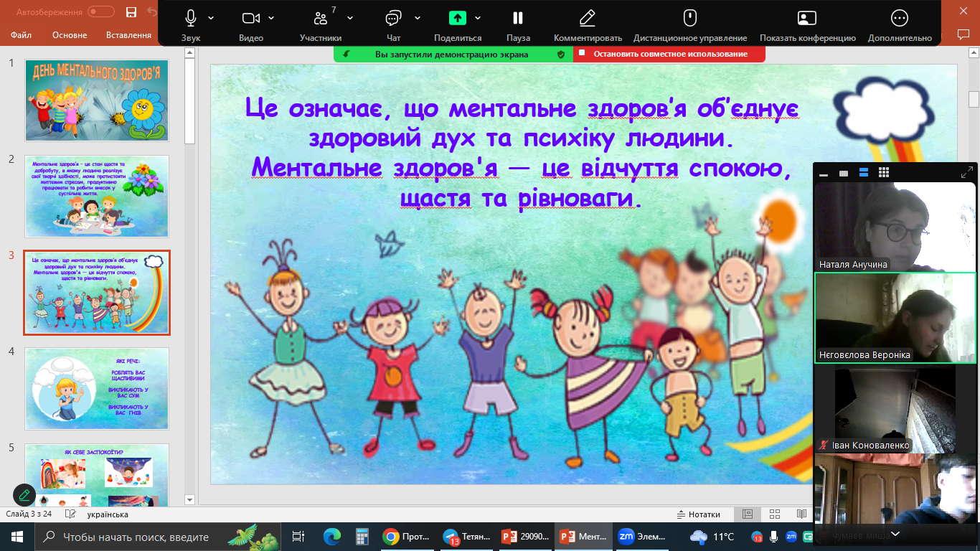Screen dimensions: 980x551
Task: Select slide 4 thumbnail Які речі
Action: point(98,389)
